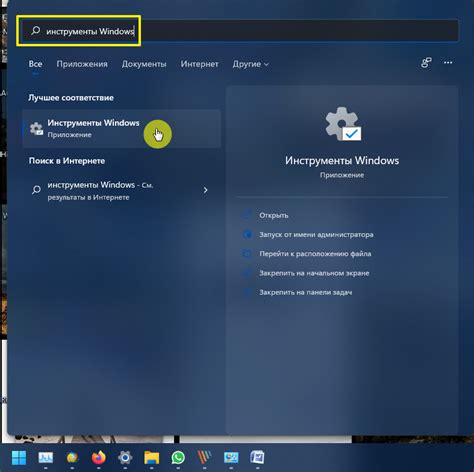Click into the search text field

click(239, 31)
